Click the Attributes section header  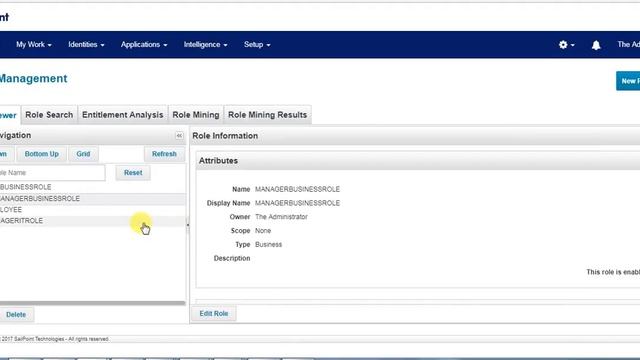418,161
